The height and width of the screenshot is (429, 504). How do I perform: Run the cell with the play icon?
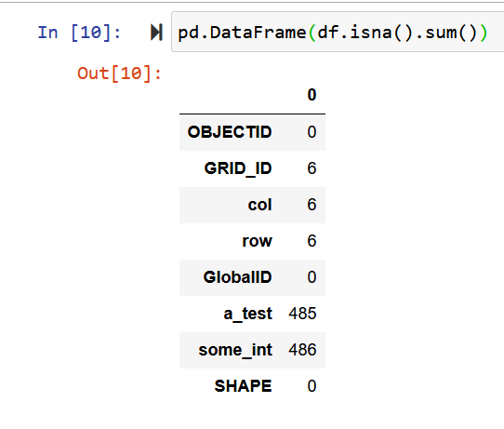pyautogui.click(x=156, y=33)
